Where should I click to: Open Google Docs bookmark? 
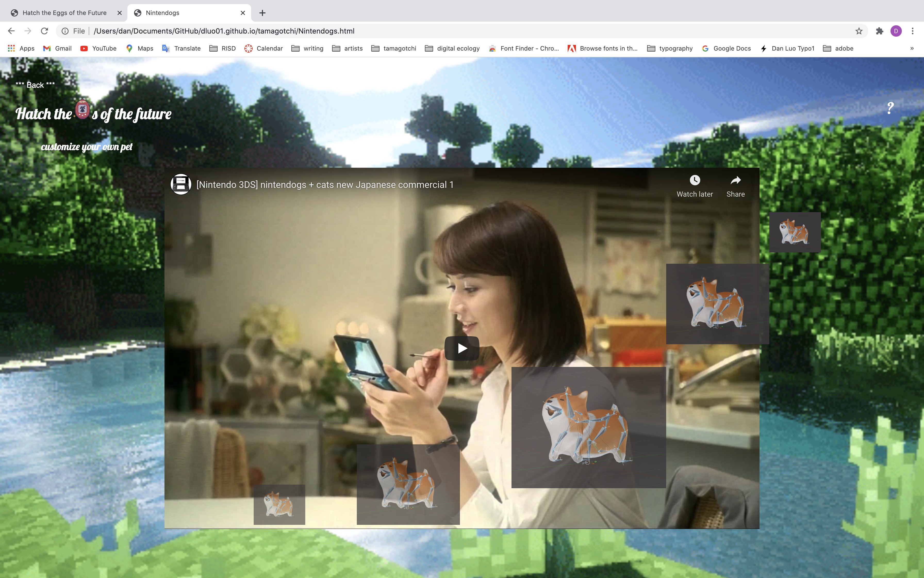[726, 48]
